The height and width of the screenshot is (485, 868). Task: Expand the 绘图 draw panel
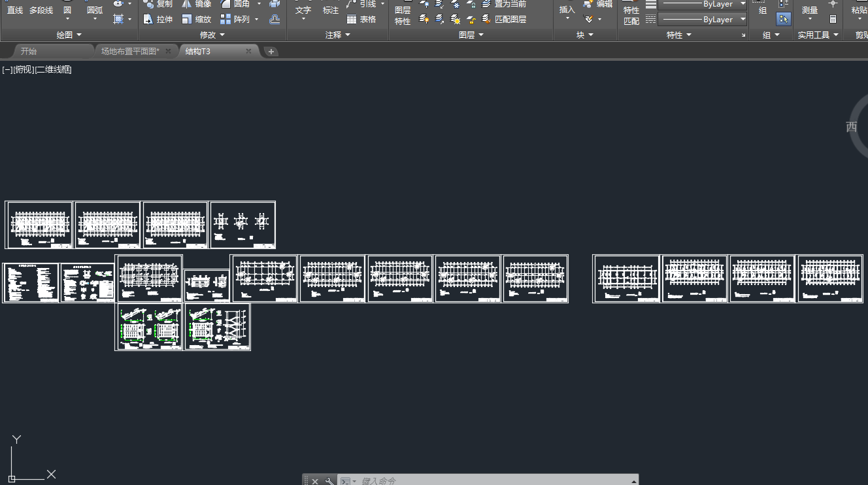[69, 35]
